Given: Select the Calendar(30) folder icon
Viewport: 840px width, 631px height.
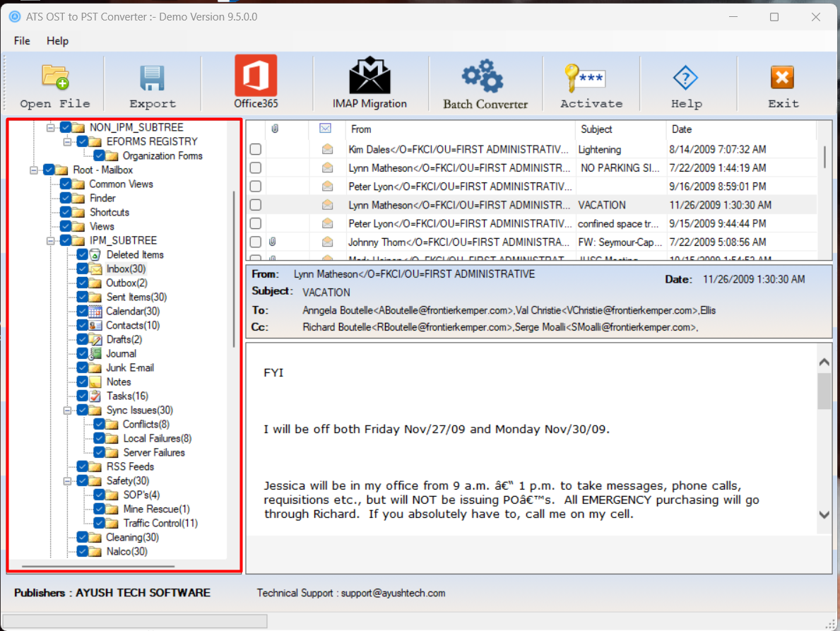Looking at the screenshot, I should pyautogui.click(x=95, y=311).
